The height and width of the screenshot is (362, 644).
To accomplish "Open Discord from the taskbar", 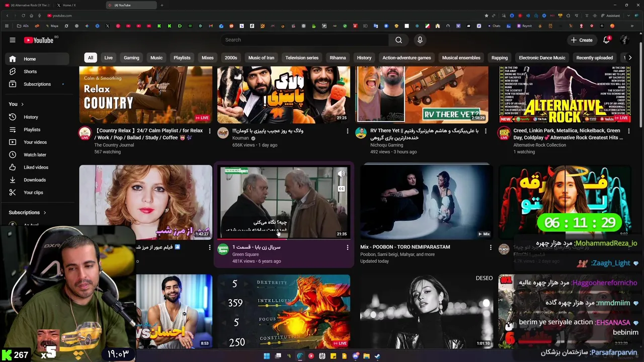I will point(355,356).
